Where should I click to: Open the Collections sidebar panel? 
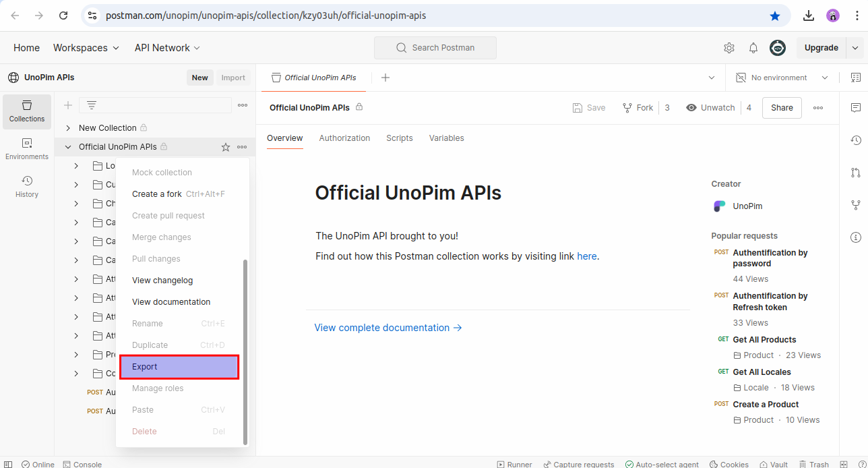coord(27,111)
